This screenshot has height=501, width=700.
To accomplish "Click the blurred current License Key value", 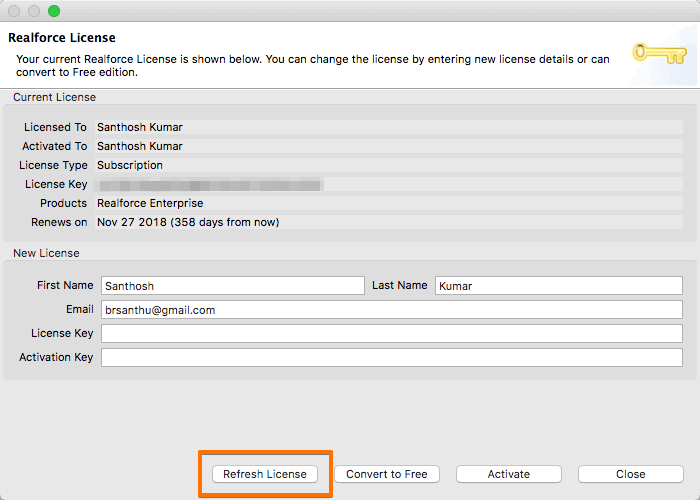I will coord(210,184).
